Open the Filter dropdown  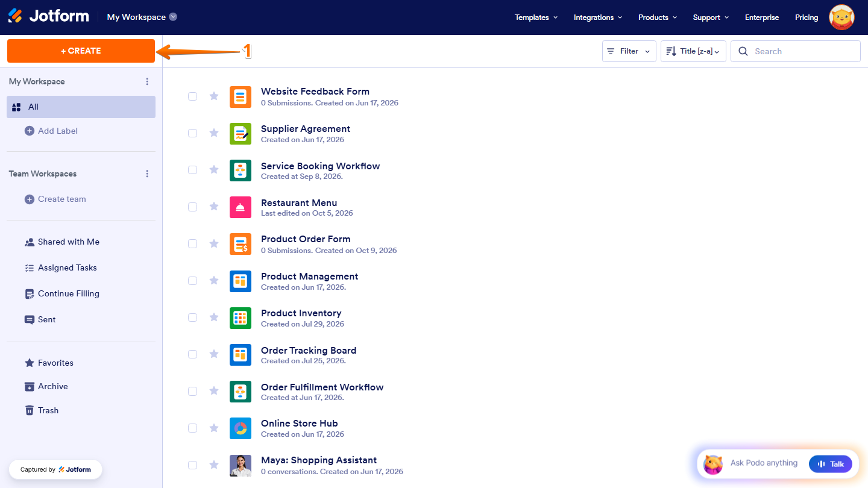tap(629, 51)
